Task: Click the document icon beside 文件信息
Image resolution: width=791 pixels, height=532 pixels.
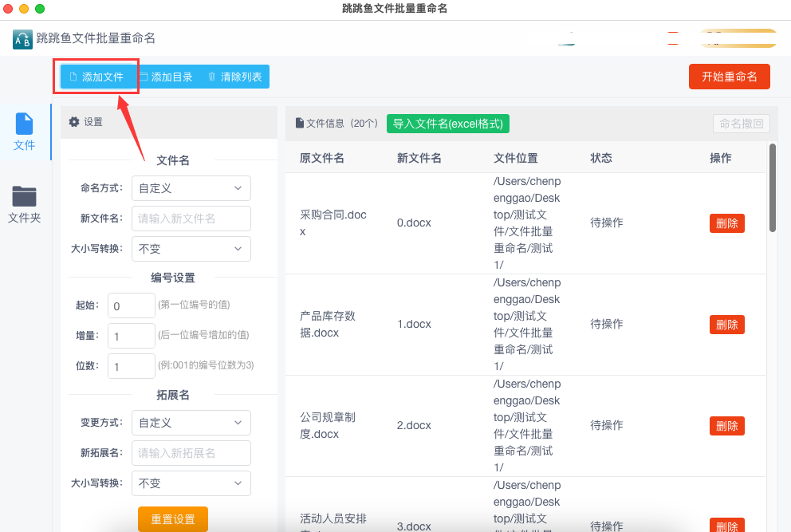Action: (x=300, y=123)
